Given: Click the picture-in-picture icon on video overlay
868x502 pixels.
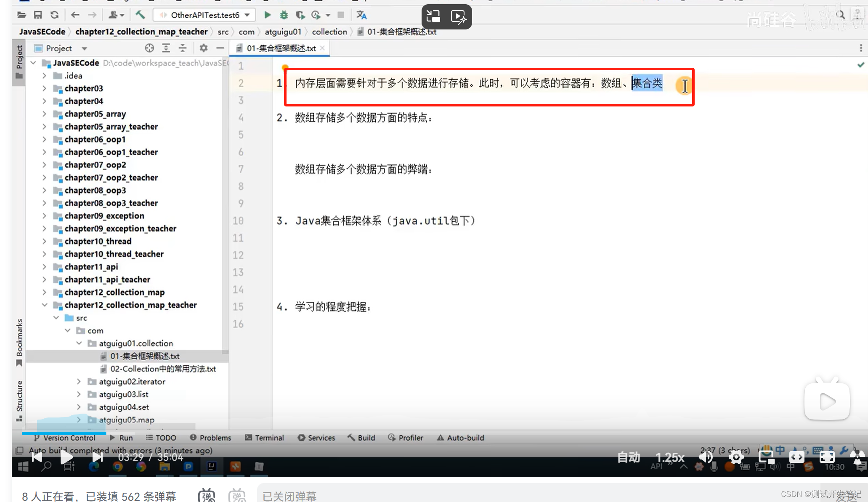Looking at the screenshot, I should point(433,16).
